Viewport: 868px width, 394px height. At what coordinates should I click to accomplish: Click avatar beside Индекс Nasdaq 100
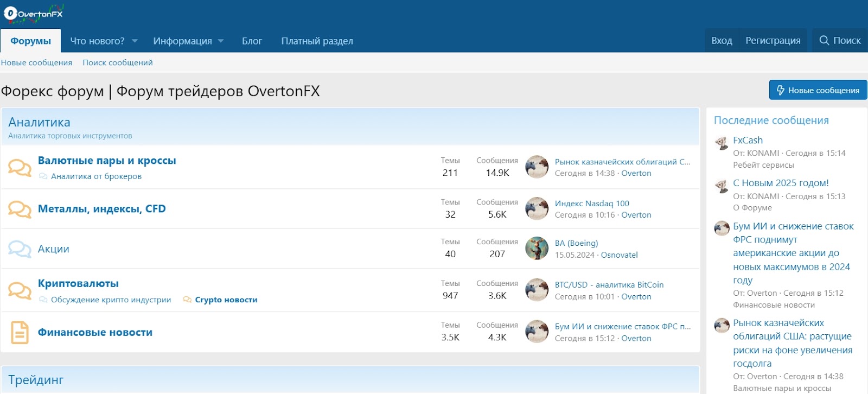pos(537,209)
